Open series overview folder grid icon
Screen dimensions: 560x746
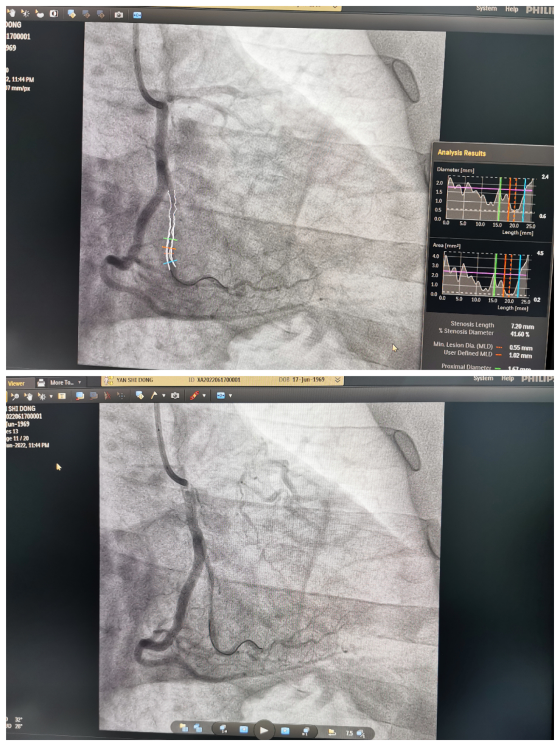(x=184, y=728)
